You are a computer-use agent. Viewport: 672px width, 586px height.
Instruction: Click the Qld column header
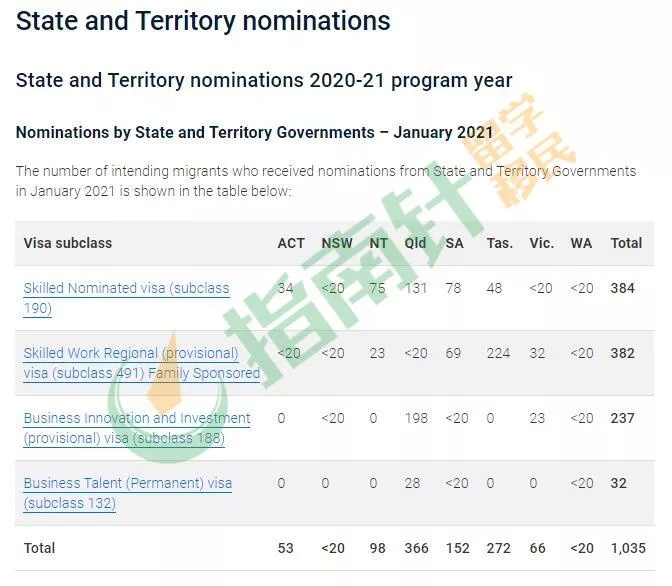415,243
